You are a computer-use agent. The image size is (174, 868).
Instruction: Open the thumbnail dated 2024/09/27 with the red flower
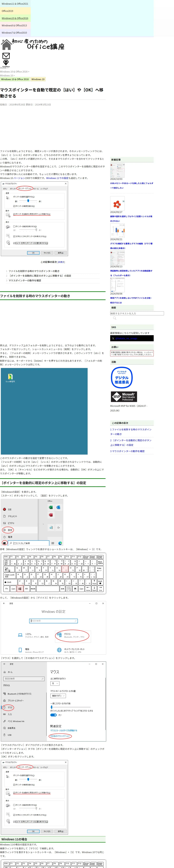(117, 203)
